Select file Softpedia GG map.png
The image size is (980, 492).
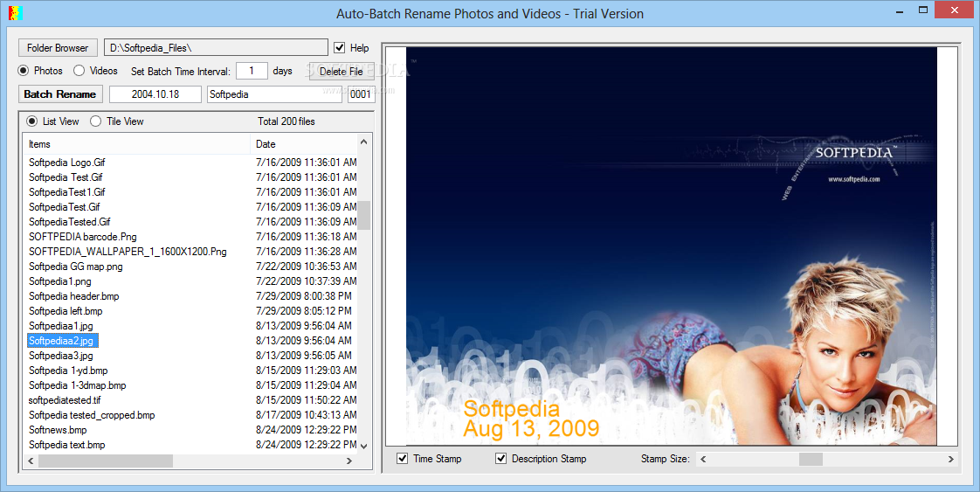(x=76, y=267)
